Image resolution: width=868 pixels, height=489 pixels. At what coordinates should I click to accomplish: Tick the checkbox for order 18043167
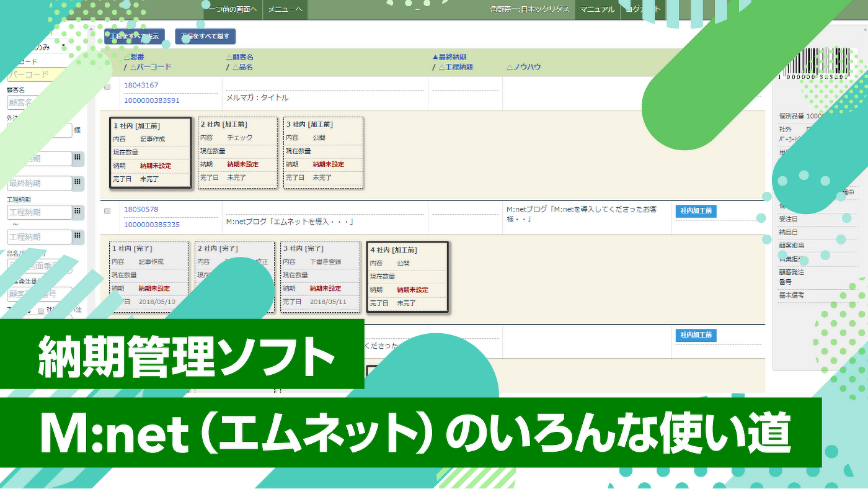tap(107, 87)
